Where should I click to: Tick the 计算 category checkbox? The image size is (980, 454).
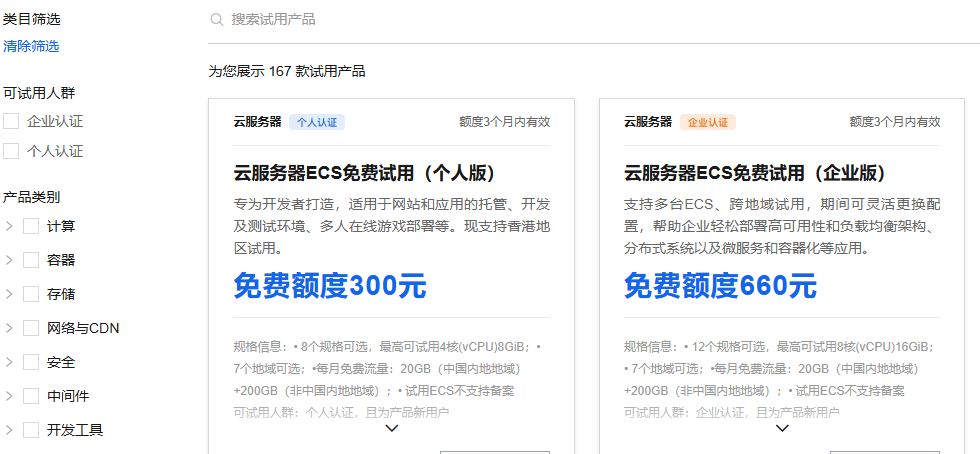click(31, 226)
